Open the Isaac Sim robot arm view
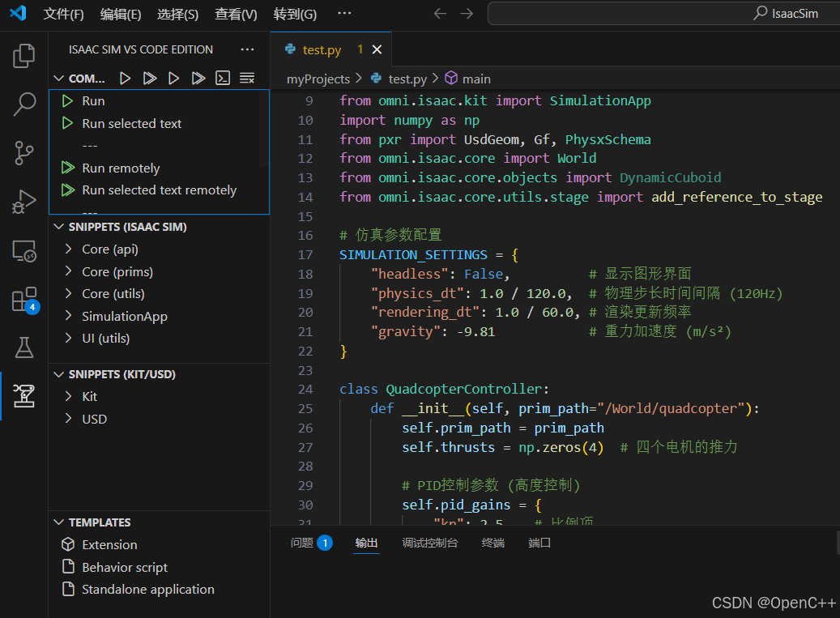 tap(23, 396)
